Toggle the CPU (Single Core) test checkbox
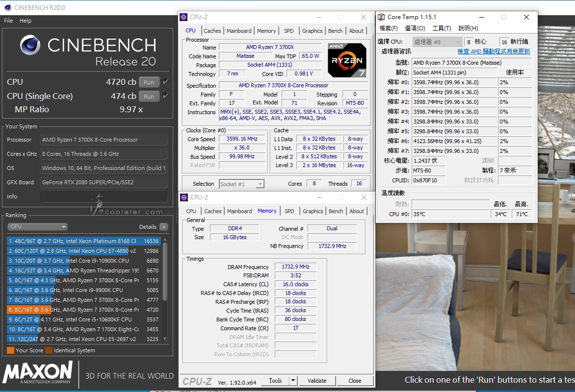The height and width of the screenshot is (392, 575). 165,96
